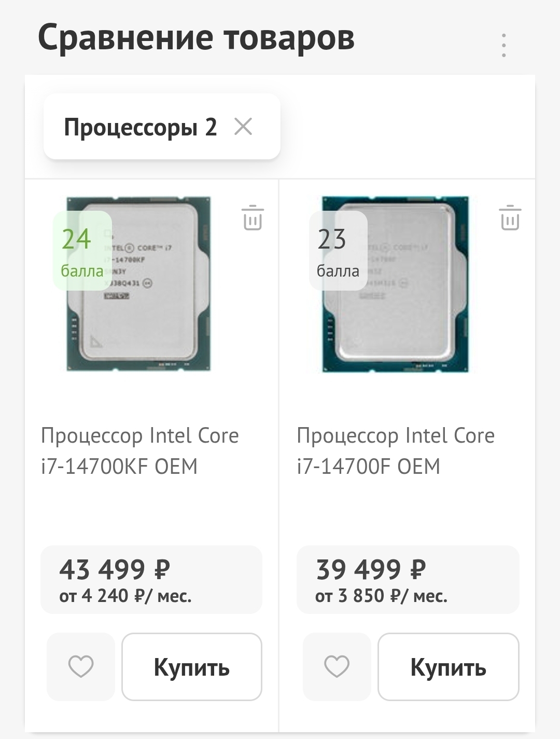The height and width of the screenshot is (739, 560).
Task: Open the Intel Core i7-14700KF OEM title link
Action: point(140,450)
